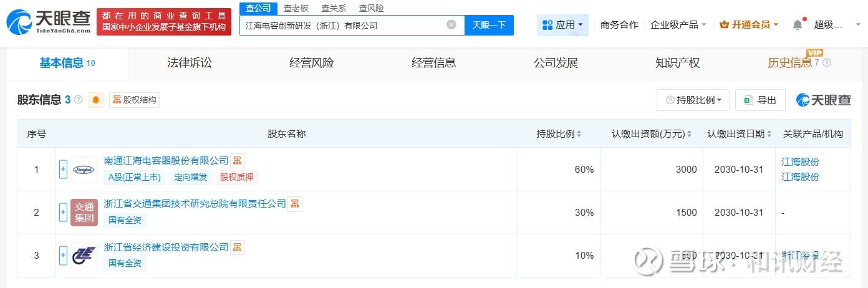Click the orange alert bell beside 股东信息
This screenshot has width=868, height=288.
tap(96, 100)
